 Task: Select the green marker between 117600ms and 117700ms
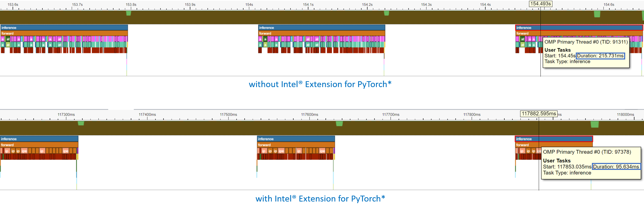[339, 124]
